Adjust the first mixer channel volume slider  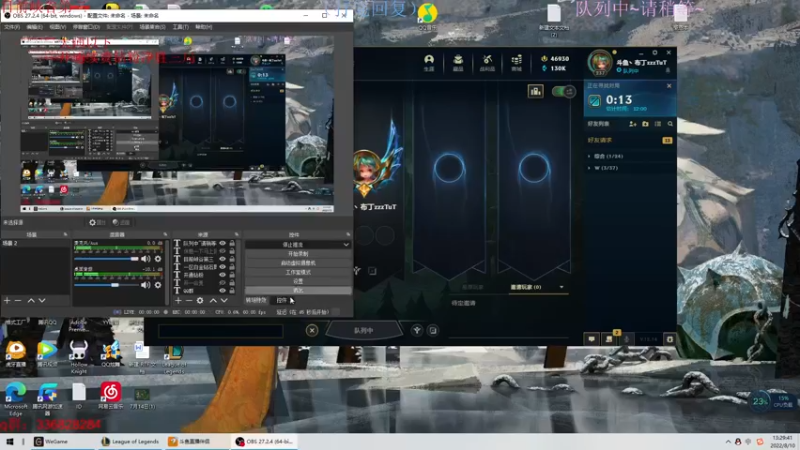point(106,259)
